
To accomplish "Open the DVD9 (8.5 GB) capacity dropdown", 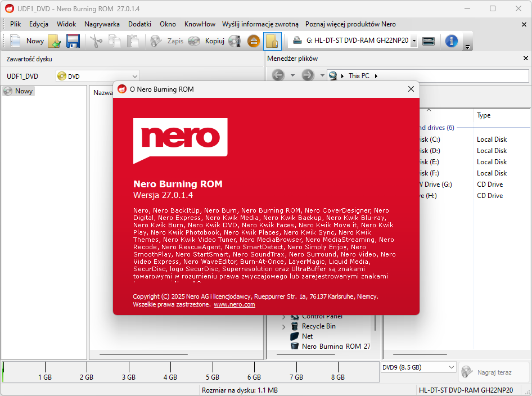I will pos(418,367).
